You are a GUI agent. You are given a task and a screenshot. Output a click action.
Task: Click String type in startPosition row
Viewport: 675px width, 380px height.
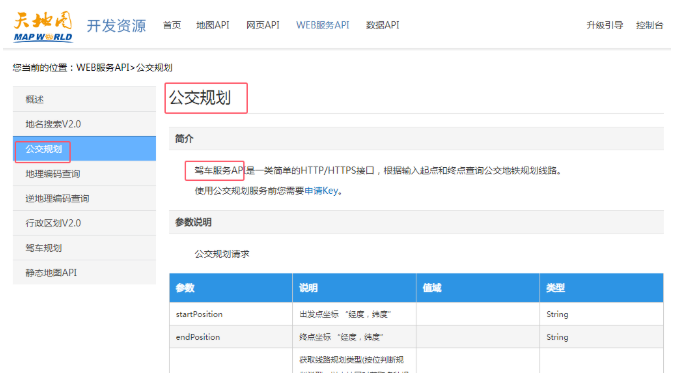pyautogui.click(x=601, y=314)
